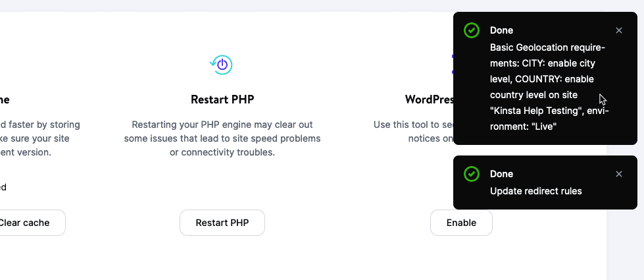Click the Basic Geolocation requirements message text

coord(549,86)
